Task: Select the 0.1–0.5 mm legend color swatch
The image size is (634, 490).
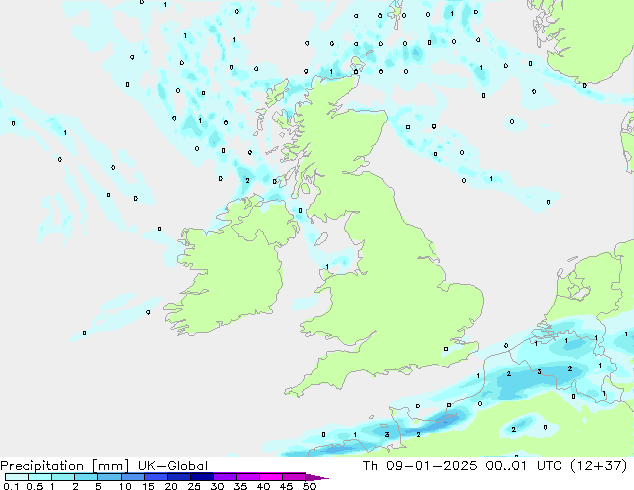Action: pyautogui.click(x=17, y=477)
